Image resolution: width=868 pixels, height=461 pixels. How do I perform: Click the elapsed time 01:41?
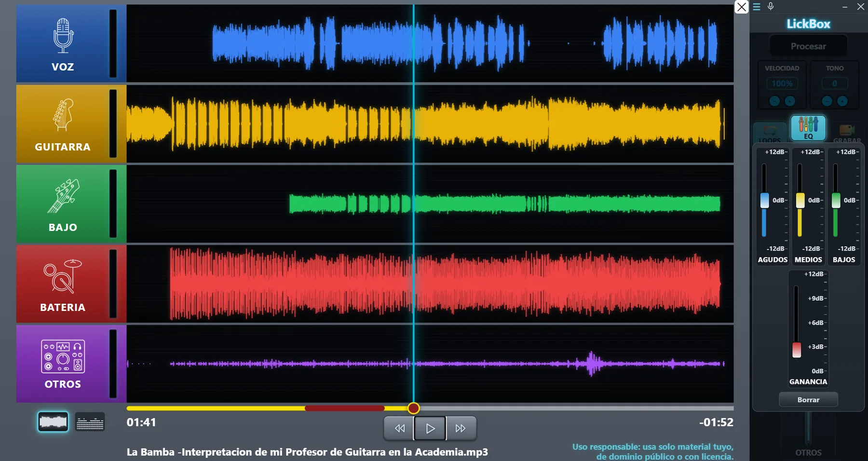[x=141, y=422]
